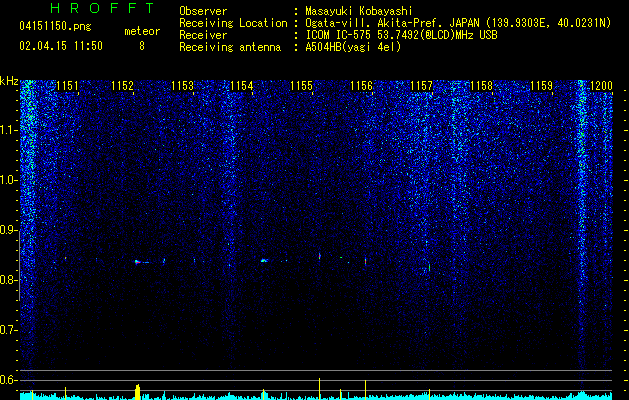Click the 1158 time axis label
Screen dimensions: 629x400
click(481, 86)
